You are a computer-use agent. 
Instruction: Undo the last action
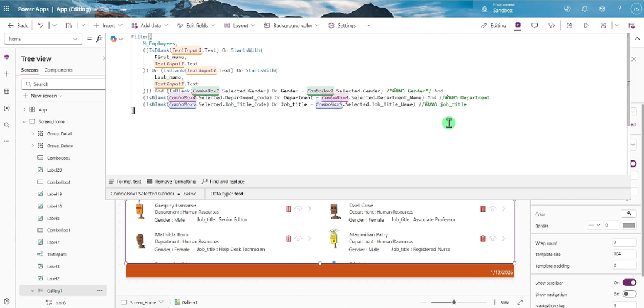pos(41,26)
